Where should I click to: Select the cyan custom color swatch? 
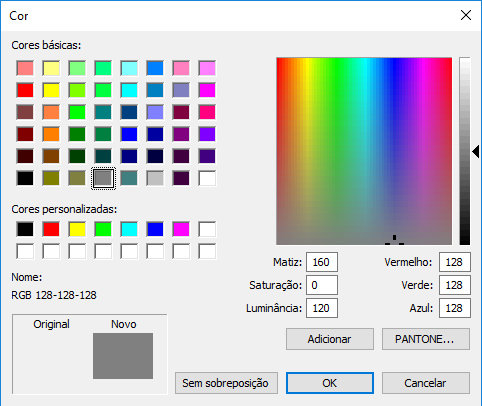[x=129, y=229]
